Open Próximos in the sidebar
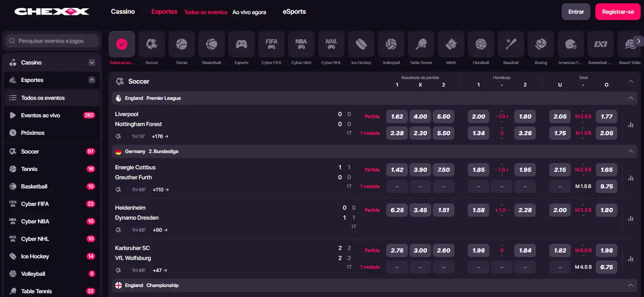This screenshot has height=297, width=644. [52, 133]
